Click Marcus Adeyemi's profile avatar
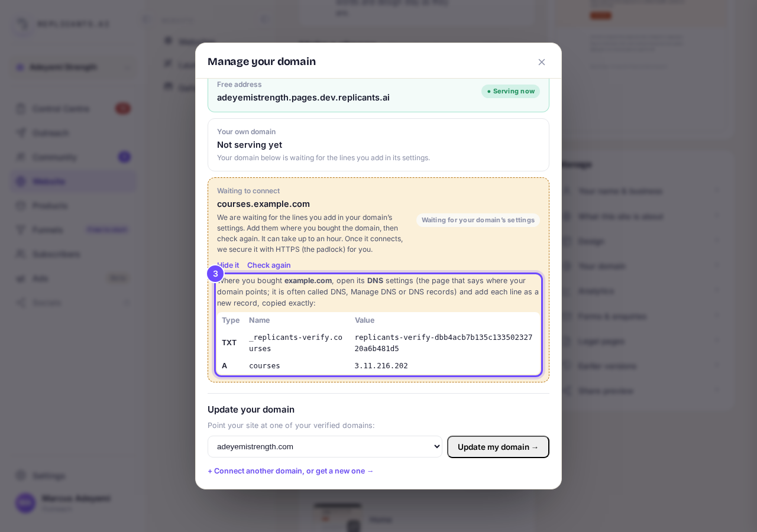Screen dimensions: 757x532 click(x=25, y=503)
